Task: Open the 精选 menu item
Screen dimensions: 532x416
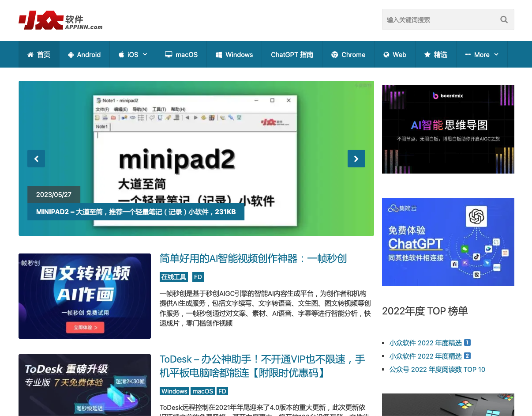Action: [436, 55]
